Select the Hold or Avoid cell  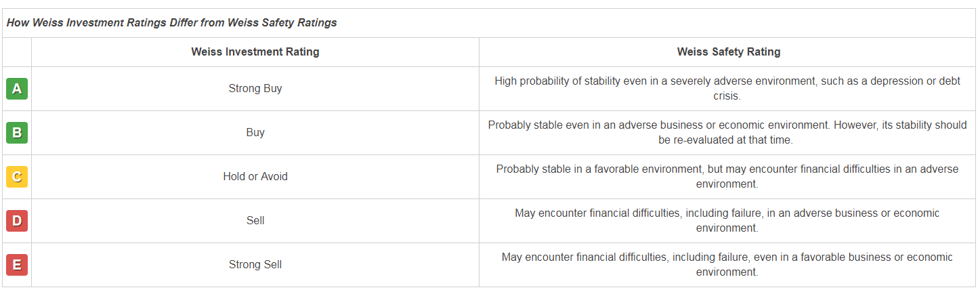(x=255, y=177)
